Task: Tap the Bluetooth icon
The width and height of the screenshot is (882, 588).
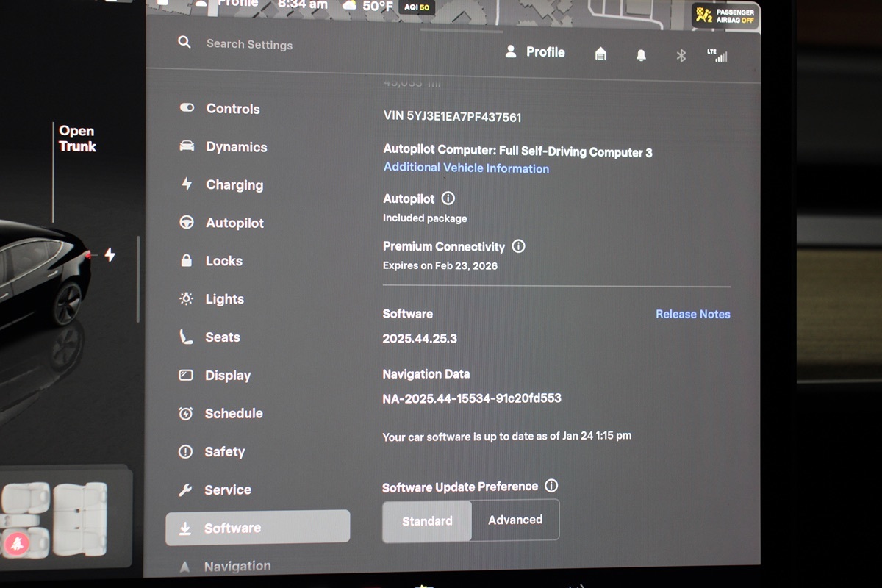Action: 681,55
